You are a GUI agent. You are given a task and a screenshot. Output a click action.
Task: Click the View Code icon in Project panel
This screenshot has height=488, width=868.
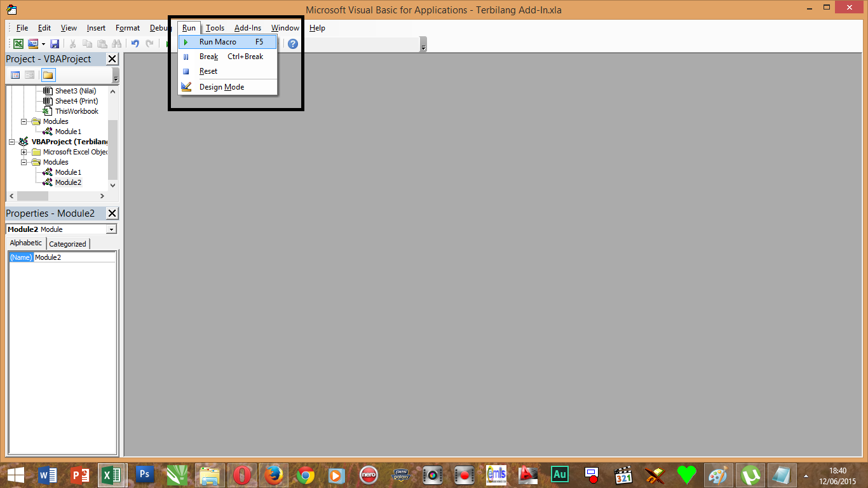15,75
